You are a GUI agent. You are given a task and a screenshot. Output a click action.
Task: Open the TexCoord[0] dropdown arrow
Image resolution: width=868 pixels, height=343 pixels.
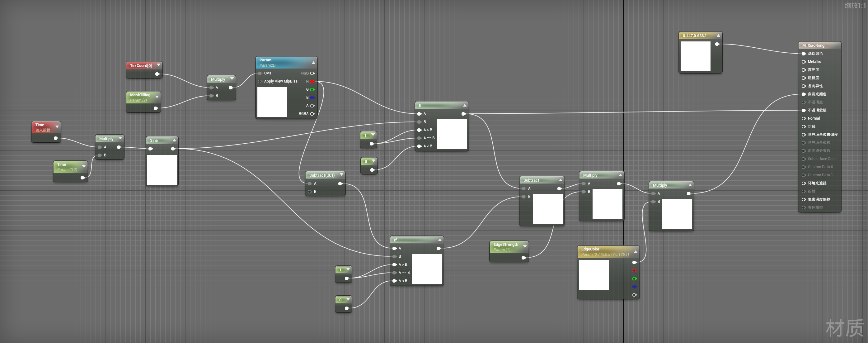click(158, 65)
